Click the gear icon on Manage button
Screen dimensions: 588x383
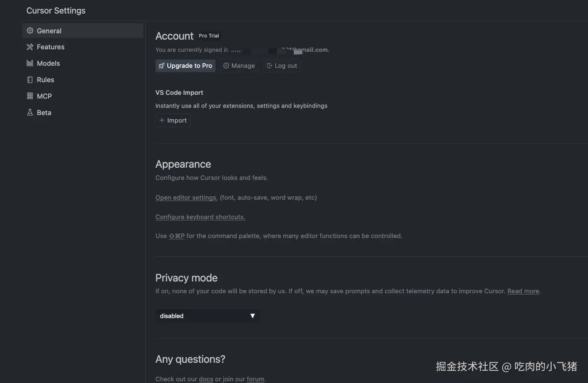[226, 66]
